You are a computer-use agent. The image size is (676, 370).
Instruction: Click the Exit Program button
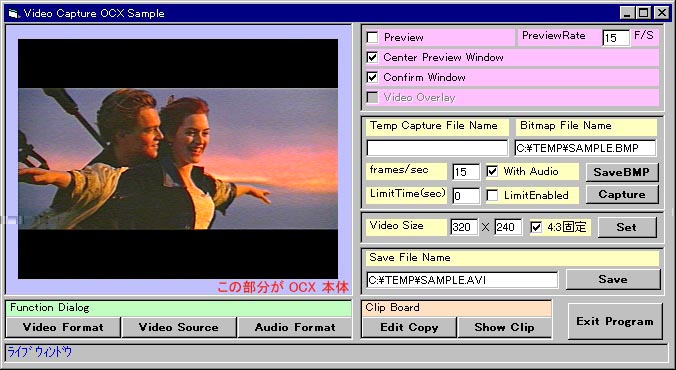click(x=615, y=321)
